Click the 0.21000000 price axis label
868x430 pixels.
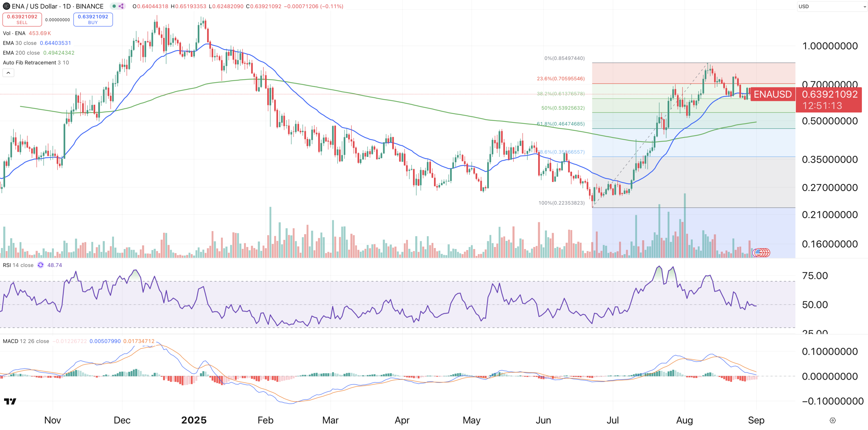(830, 215)
